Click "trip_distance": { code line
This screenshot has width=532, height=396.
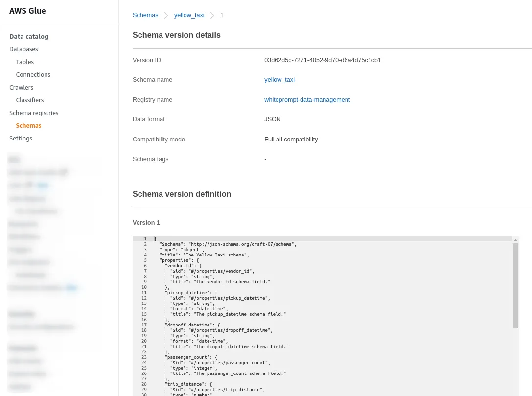188,384
